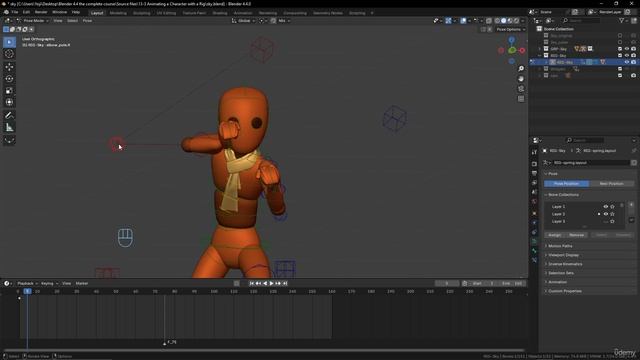The width and height of the screenshot is (640, 360).
Task: Enable Rest Position mode
Action: [611, 184]
